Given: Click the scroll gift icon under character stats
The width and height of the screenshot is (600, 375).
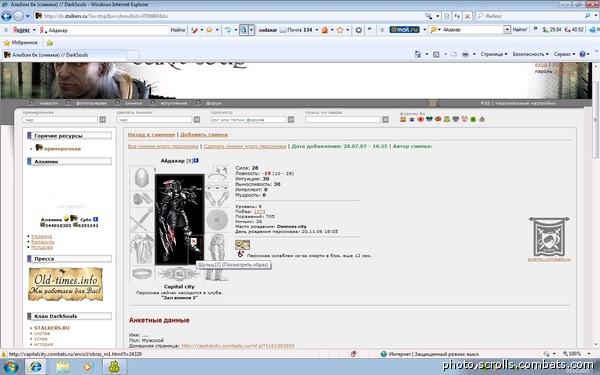Looking at the screenshot, I should (243, 245).
